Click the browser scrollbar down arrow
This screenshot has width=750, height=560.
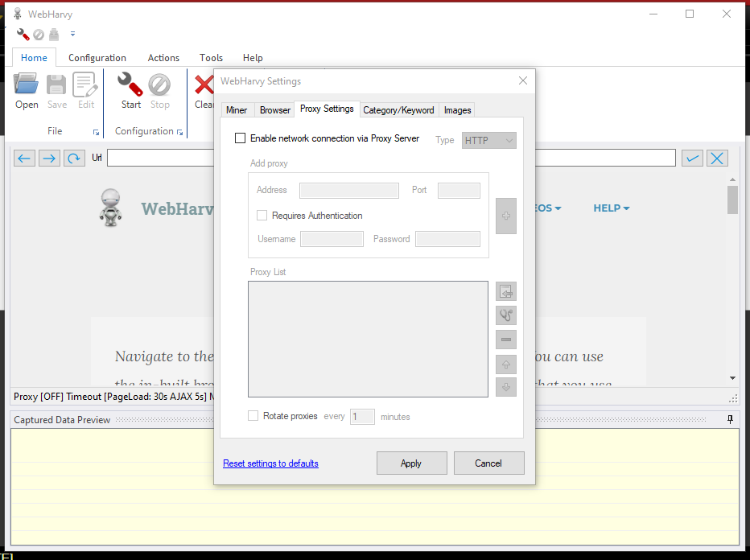pos(732,378)
